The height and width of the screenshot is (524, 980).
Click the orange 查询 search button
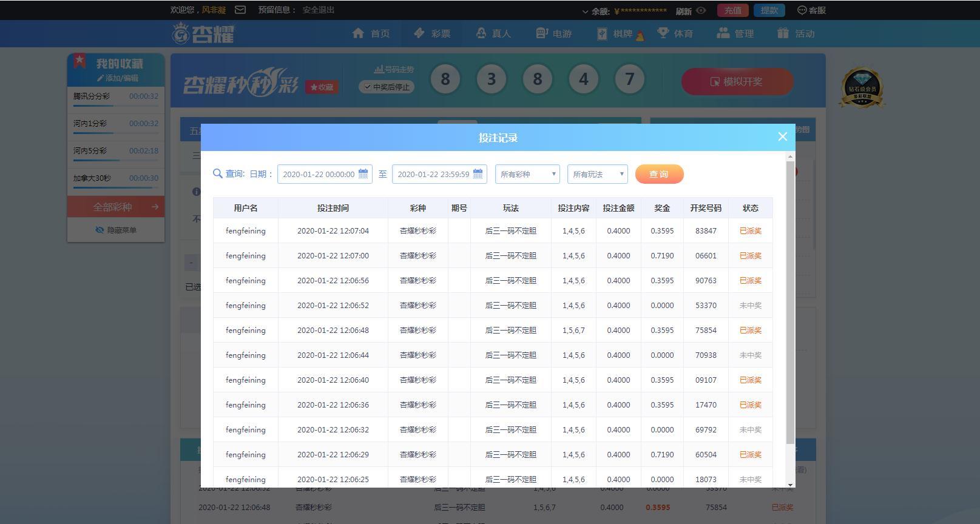pos(659,174)
